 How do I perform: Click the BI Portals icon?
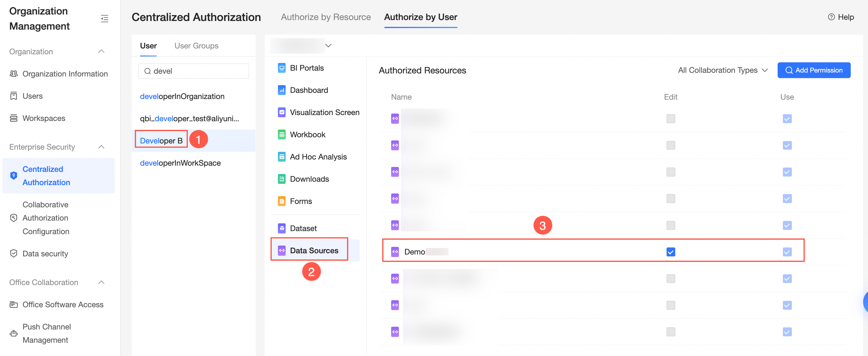coord(281,68)
